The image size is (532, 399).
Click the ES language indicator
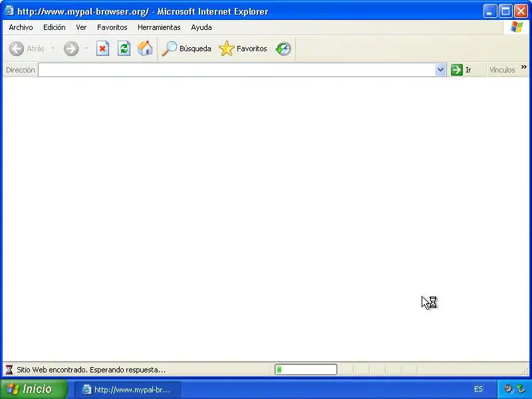(478, 389)
